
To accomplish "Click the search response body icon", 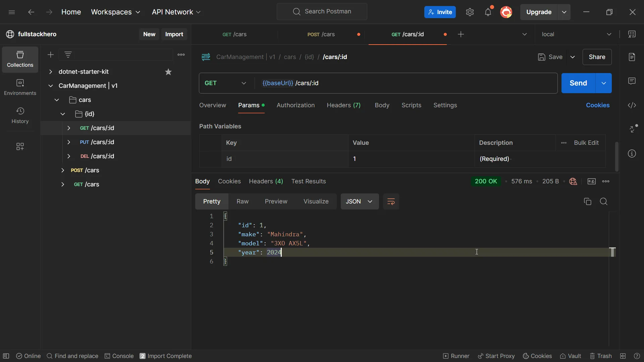I will tap(603, 201).
